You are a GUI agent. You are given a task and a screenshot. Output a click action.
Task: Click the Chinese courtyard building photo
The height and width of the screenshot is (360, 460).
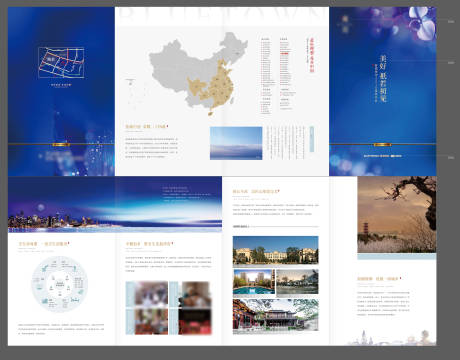[x=275, y=315]
